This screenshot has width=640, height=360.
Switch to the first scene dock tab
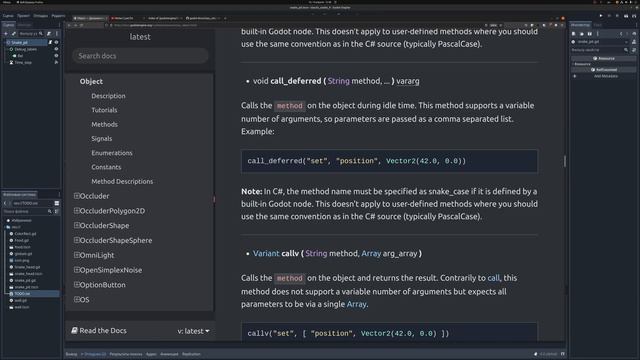click(8, 25)
